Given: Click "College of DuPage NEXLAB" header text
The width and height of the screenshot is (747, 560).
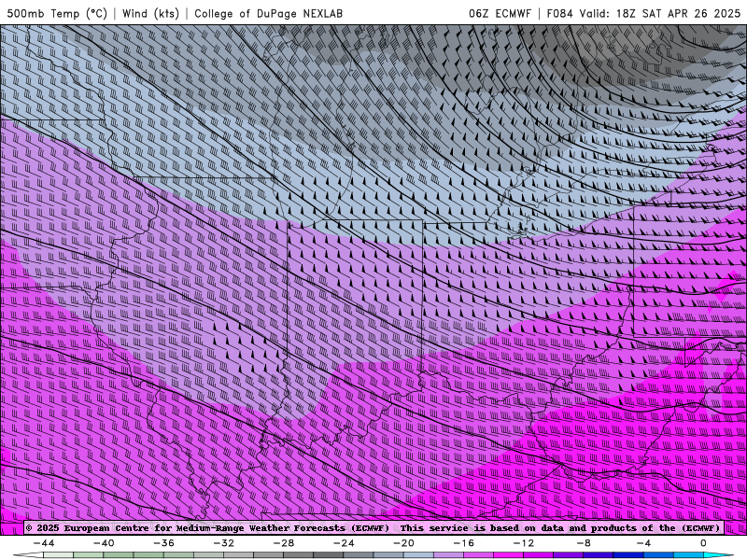Looking at the screenshot, I should click(x=268, y=13).
